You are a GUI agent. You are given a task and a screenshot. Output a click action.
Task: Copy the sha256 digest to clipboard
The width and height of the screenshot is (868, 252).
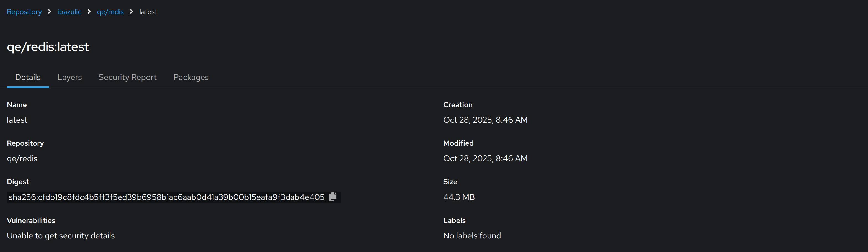[333, 197]
